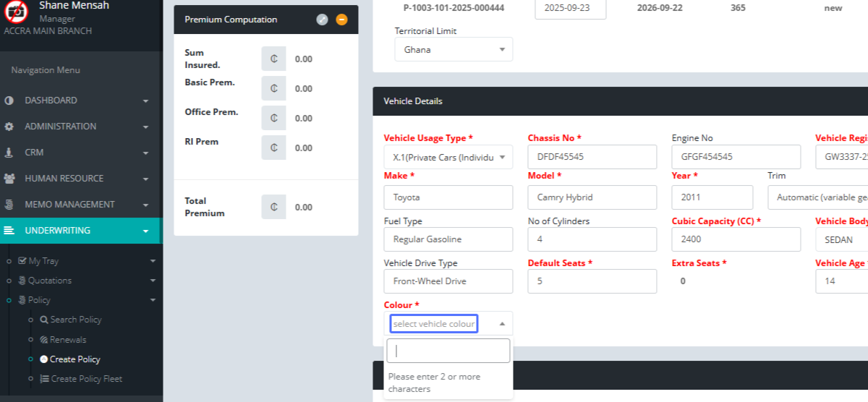Expand the Quotations submenu arrow

coord(152,281)
